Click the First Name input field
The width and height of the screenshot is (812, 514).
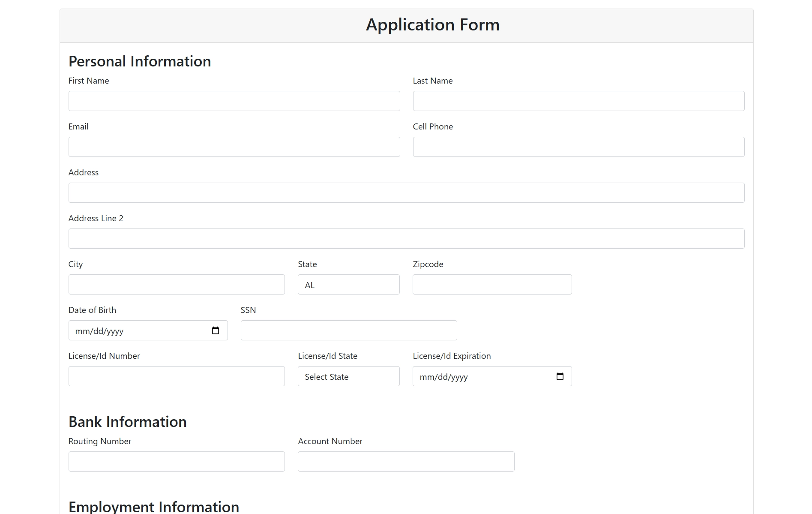pos(234,101)
